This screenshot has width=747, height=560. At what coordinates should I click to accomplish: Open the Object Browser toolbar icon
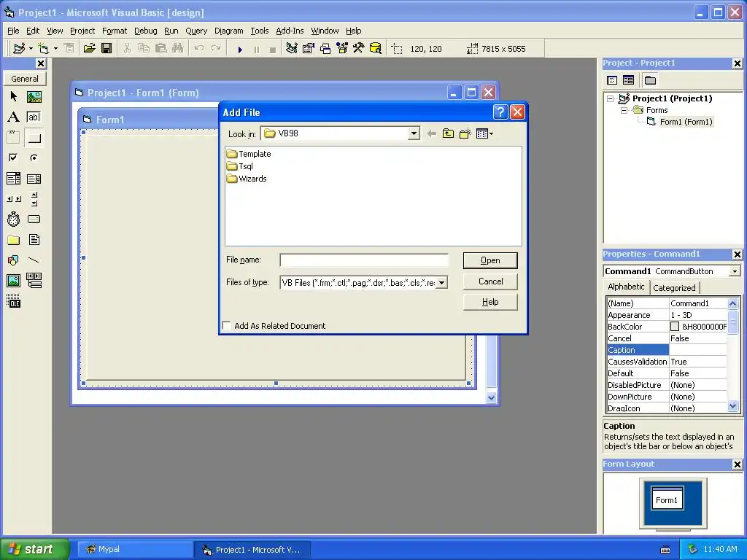click(342, 48)
